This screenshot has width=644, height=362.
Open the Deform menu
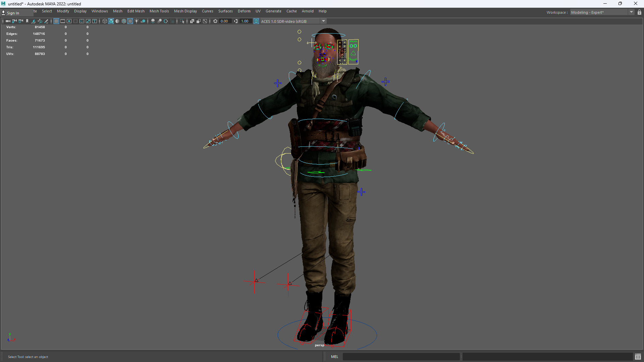(x=244, y=11)
